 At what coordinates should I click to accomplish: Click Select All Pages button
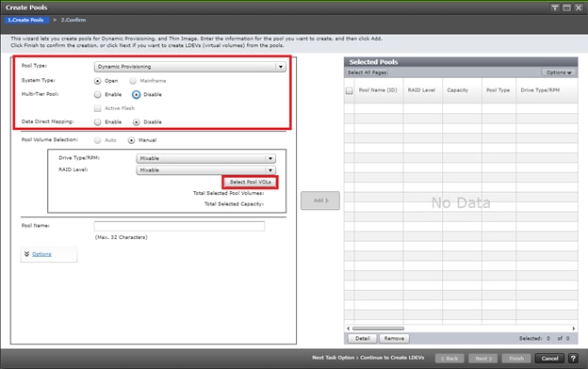pyautogui.click(x=367, y=72)
